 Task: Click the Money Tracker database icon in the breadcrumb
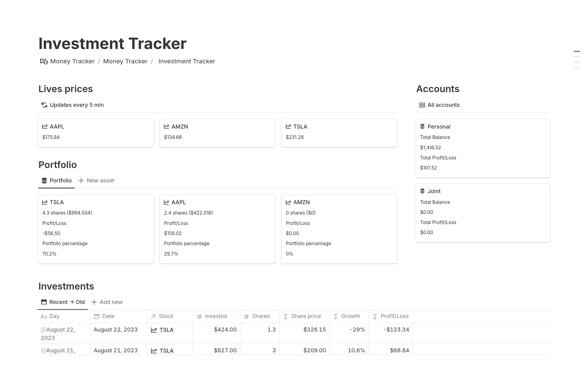[x=44, y=61]
